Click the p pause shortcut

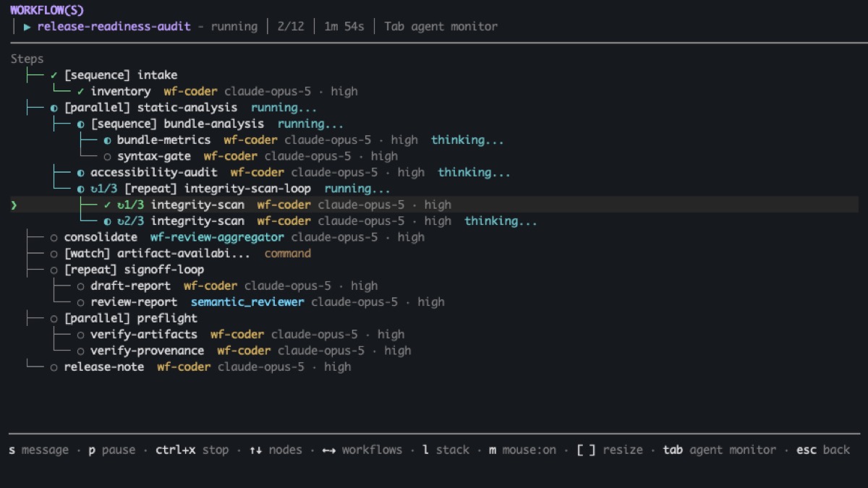(112, 450)
